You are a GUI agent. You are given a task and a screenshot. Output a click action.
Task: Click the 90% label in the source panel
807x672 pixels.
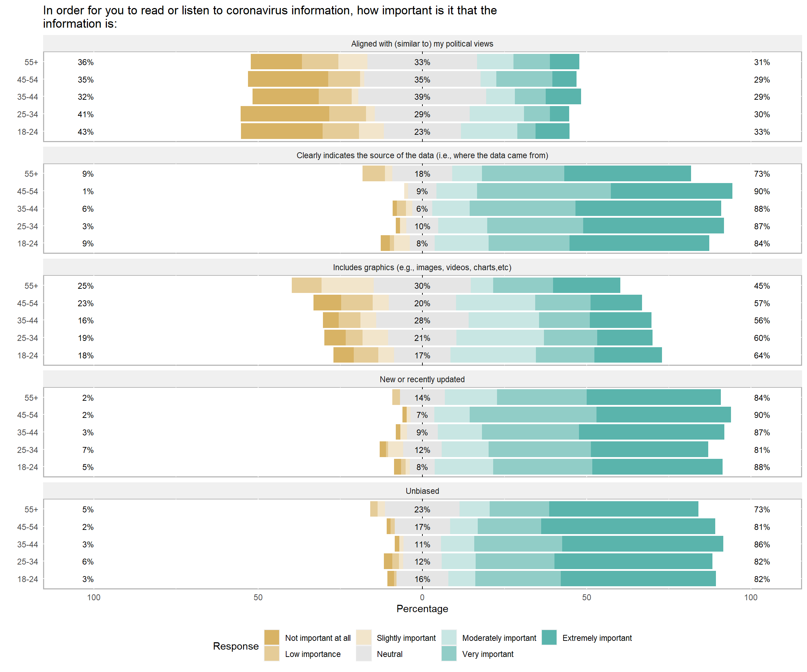[761, 191]
